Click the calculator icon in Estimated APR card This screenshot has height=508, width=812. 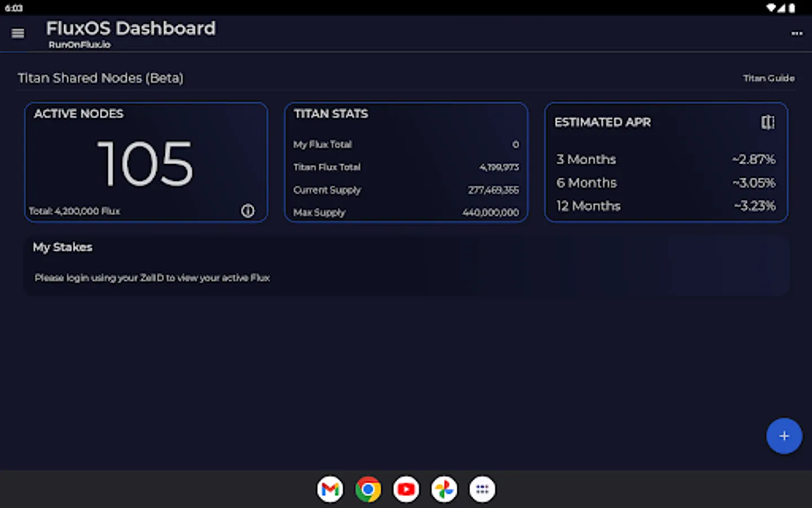coord(767,122)
